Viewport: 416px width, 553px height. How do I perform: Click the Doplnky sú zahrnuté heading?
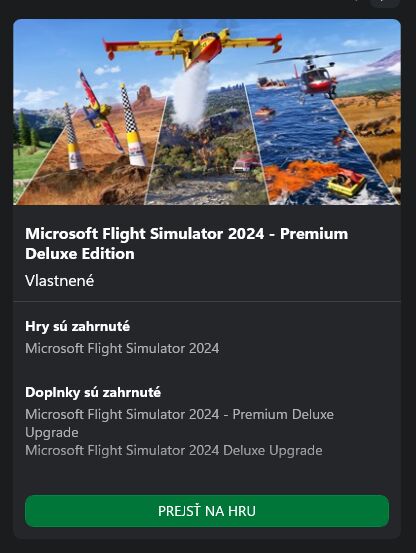93,392
